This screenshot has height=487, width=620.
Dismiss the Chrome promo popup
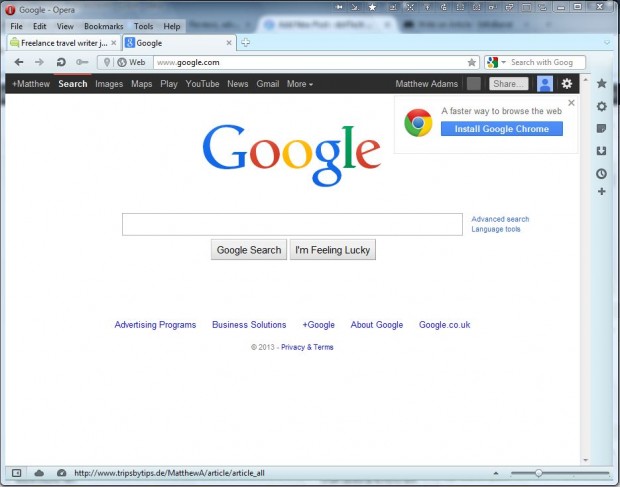[571, 103]
